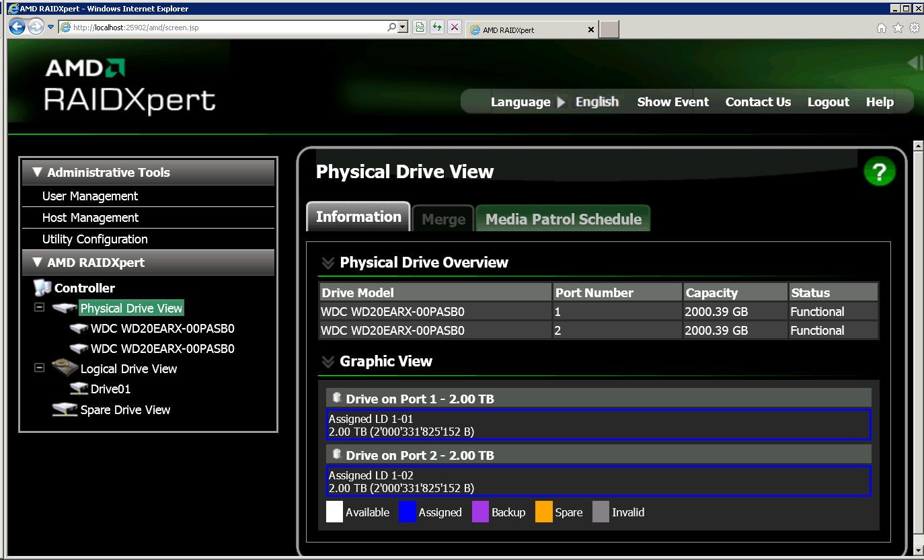This screenshot has width=924, height=560.
Task: Open the recent pages dropdown beside Forward
Action: click(x=51, y=27)
